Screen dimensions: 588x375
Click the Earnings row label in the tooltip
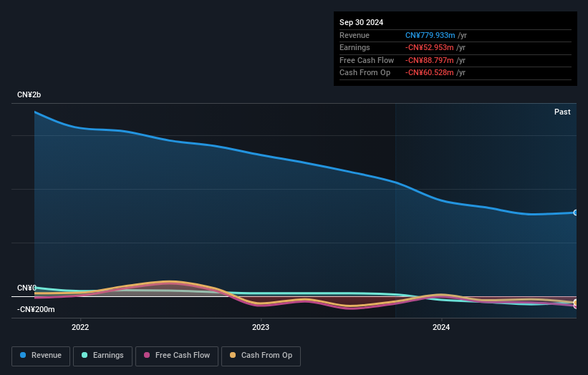click(355, 47)
